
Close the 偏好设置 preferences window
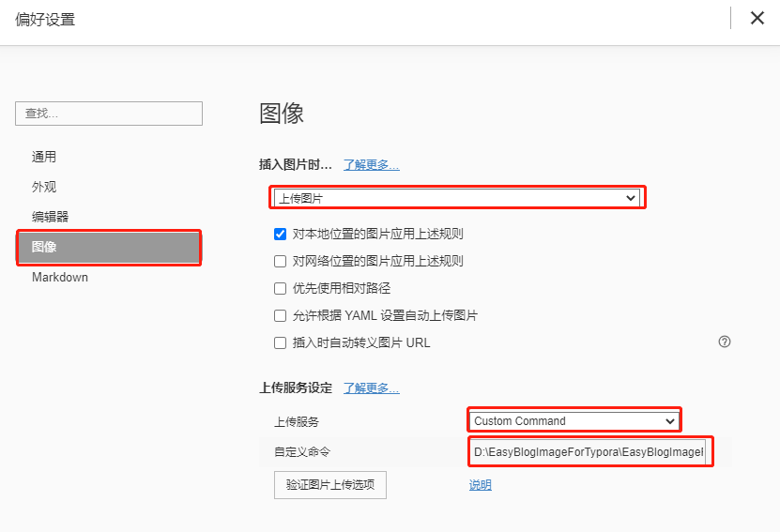757,19
